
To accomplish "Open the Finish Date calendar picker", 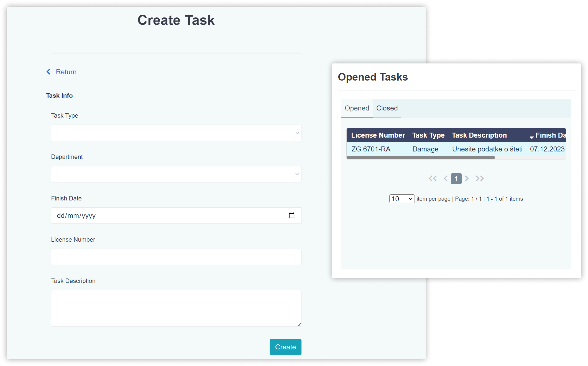I will pos(292,215).
